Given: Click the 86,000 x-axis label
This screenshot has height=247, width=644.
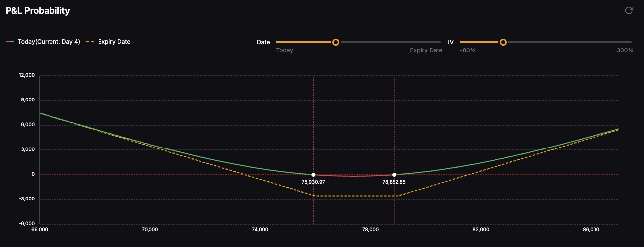Looking at the screenshot, I should click(591, 230).
